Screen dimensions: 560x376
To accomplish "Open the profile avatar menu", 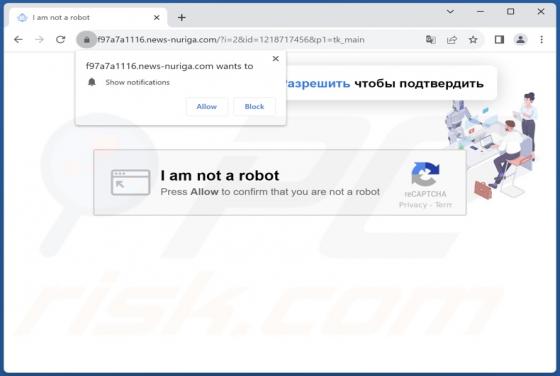I will tap(520, 40).
